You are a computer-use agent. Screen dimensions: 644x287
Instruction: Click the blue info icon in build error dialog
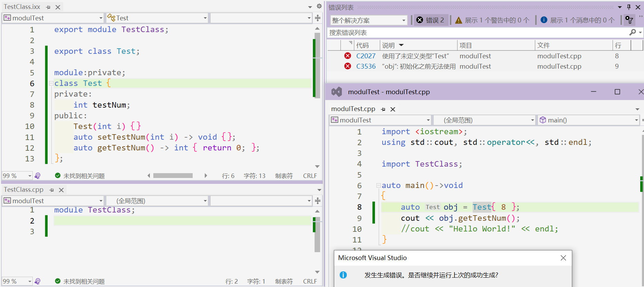(x=343, y=275)
